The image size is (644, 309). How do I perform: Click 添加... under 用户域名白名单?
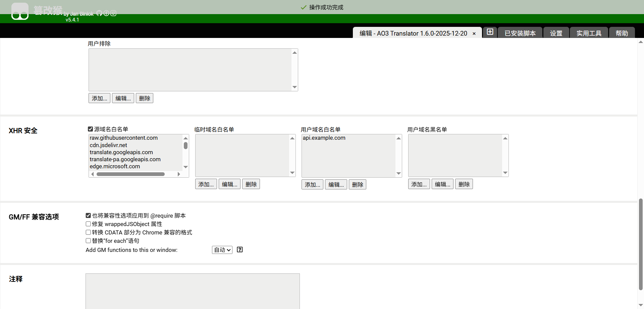click(x=312, y=185)
